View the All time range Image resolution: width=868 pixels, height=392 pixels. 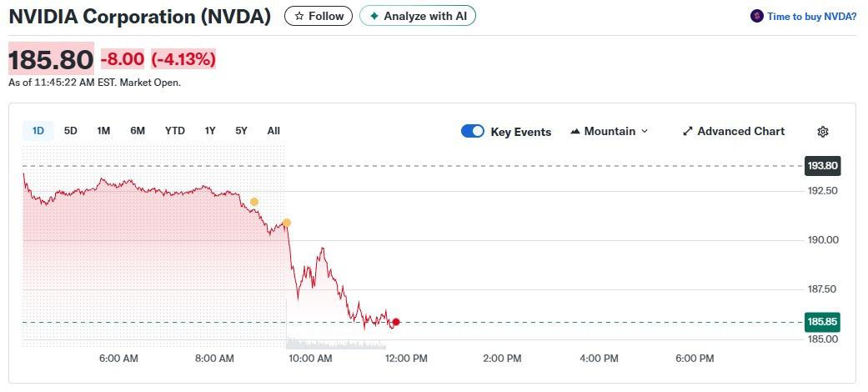tap(273, 131)
